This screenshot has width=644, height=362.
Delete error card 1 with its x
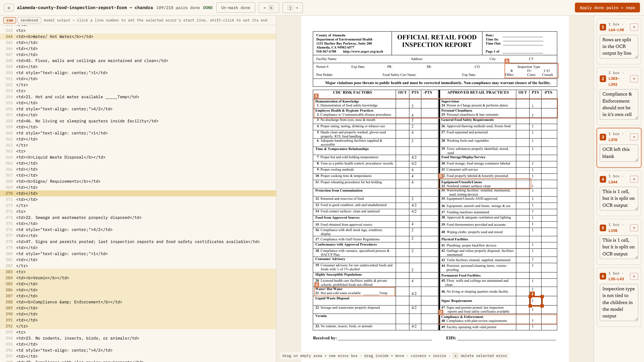(x=634, y=27)
